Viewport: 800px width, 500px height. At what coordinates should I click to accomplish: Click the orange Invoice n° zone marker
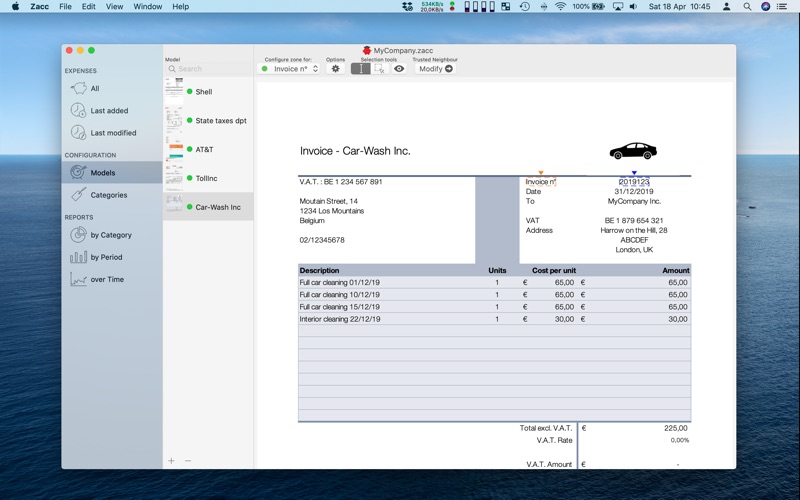tap(541, 173)
